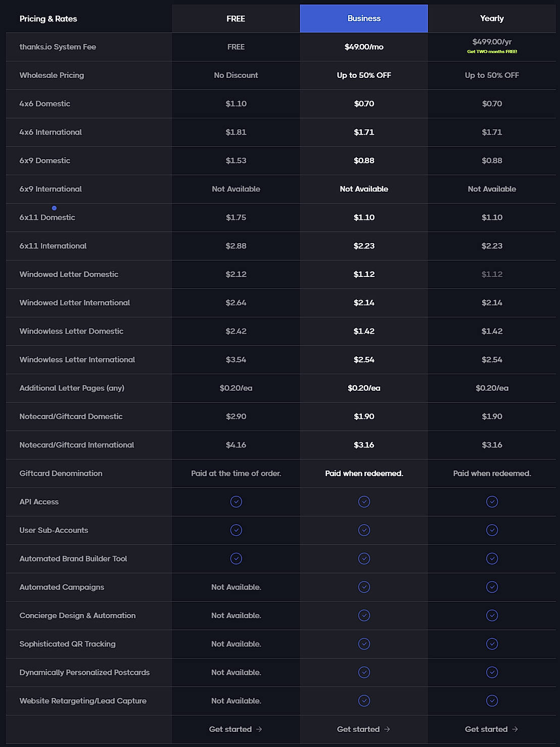This screenshot has height=747, width=560.
Task: Click API Access checkmark in FREE column
Action: [236, 502]
